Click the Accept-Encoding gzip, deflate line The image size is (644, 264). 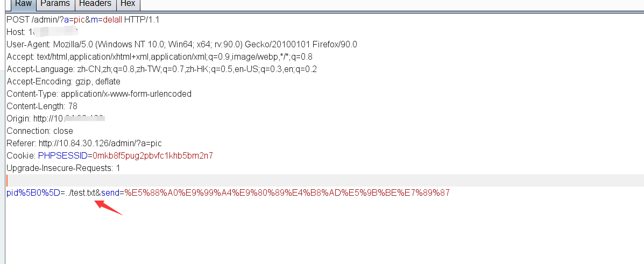click(x=63, y=82)
